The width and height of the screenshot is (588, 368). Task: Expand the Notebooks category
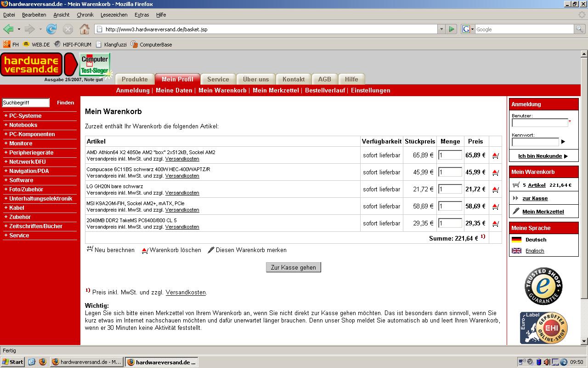[x=23, y=125]
